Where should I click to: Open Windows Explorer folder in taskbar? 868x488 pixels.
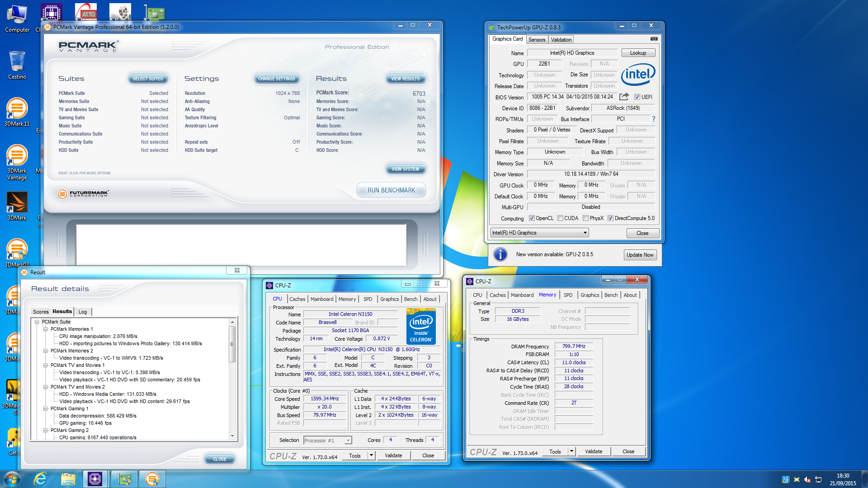(x=68, y=479)
